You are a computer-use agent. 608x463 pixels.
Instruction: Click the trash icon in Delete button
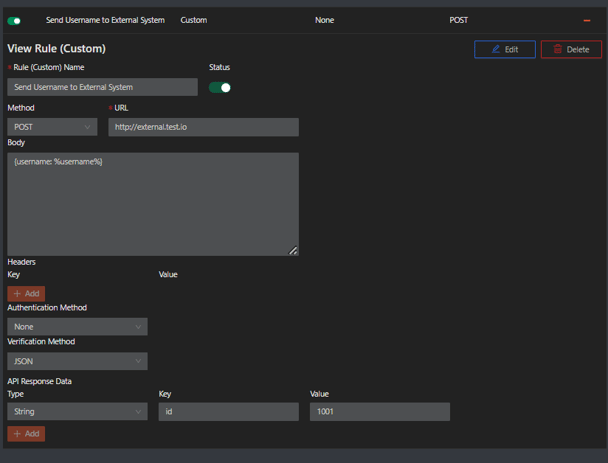pyautogui.click(x=558, y=49)
